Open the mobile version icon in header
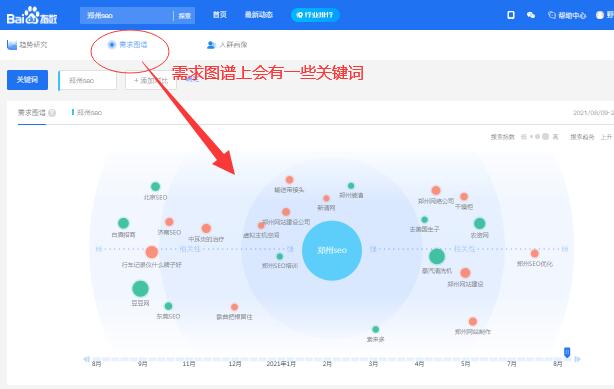The height and width of the screenshot is (389, 614). tap(511, 15)
